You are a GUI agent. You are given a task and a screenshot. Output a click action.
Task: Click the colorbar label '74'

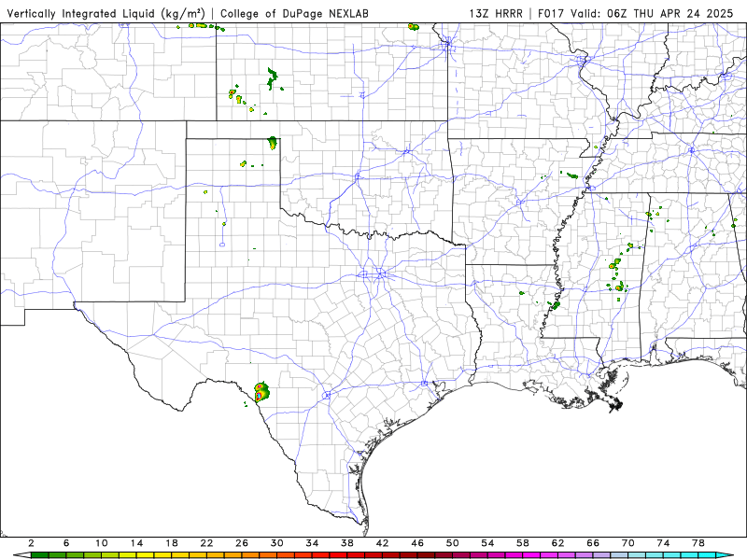coord(664,543)
